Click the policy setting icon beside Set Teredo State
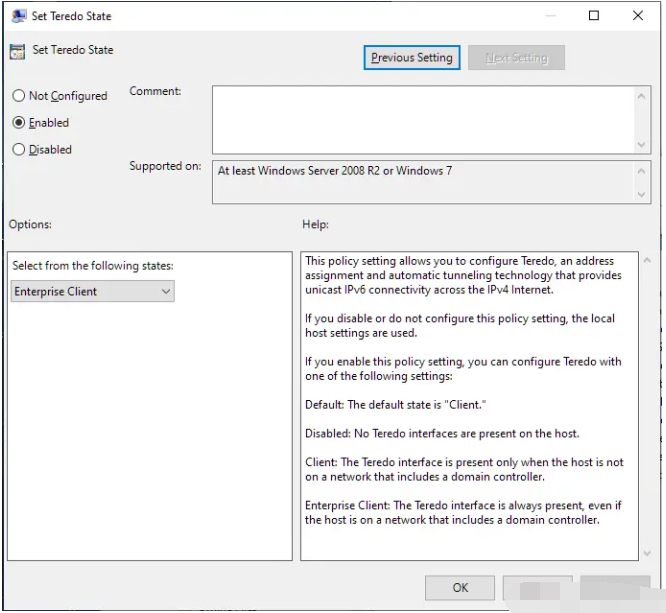666x613 pixels. pyautogui.click(x=17, y=51)
